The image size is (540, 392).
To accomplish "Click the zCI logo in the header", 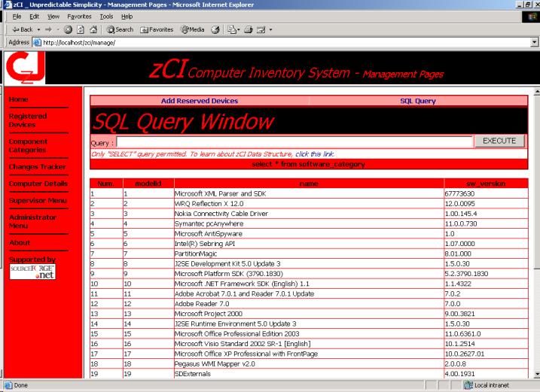I will click(x=25, y=68).
